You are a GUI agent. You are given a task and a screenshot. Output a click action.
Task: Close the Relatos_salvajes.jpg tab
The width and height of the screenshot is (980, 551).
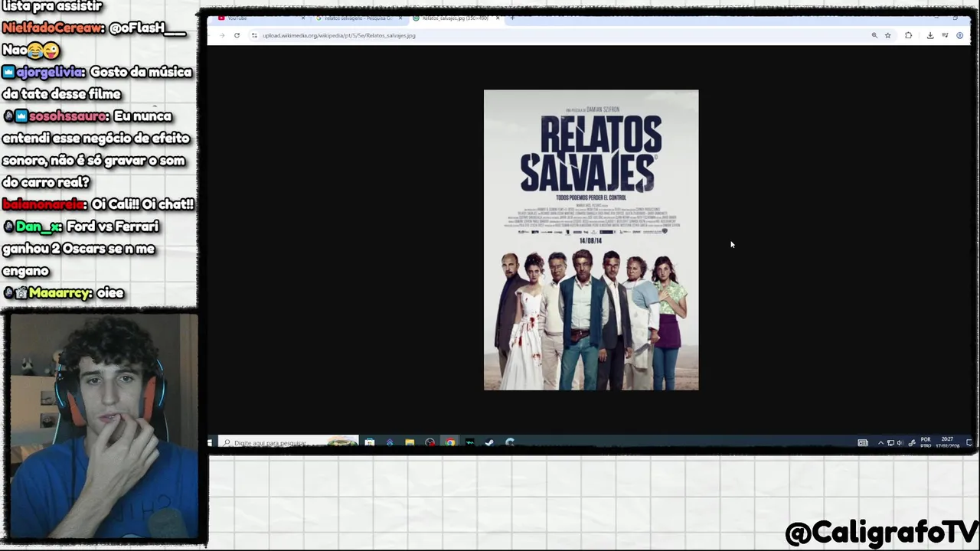(498, 18)
